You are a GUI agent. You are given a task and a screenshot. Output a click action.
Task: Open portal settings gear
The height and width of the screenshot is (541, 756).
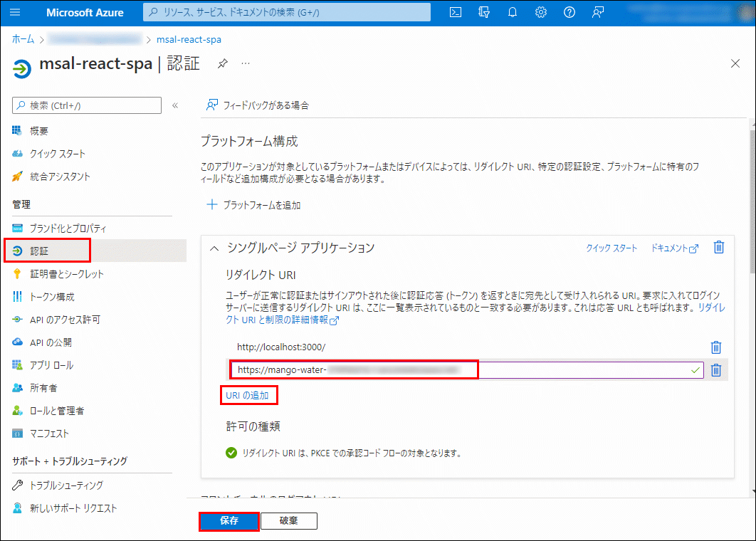click(x=541, y=12)
